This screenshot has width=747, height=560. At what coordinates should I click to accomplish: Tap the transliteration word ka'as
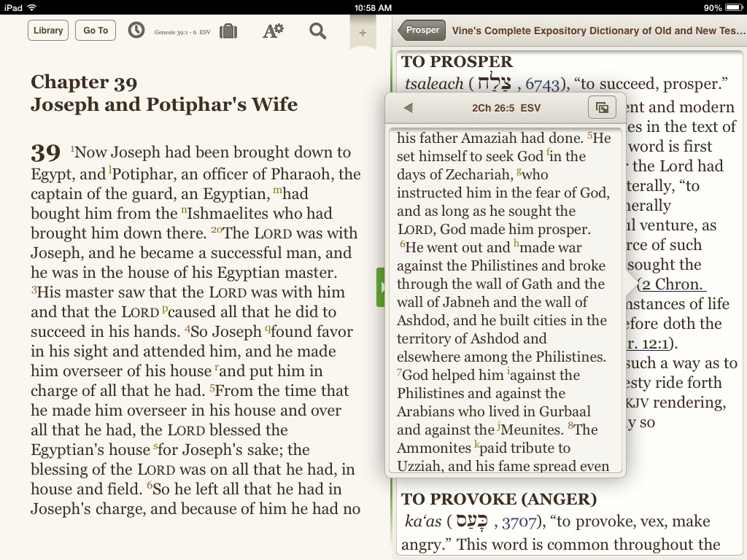[x=423, y=521]
